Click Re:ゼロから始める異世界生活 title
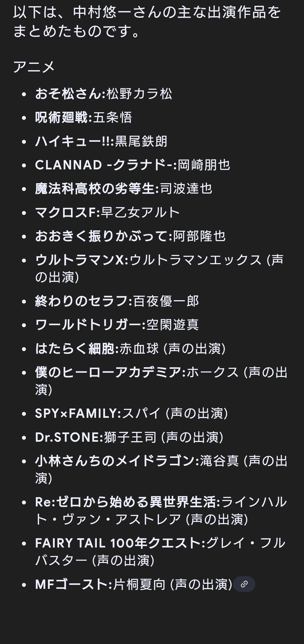Image resolution: width=304 pixels, height=644 pixels. pyautogui.click(x=126, y=502)
